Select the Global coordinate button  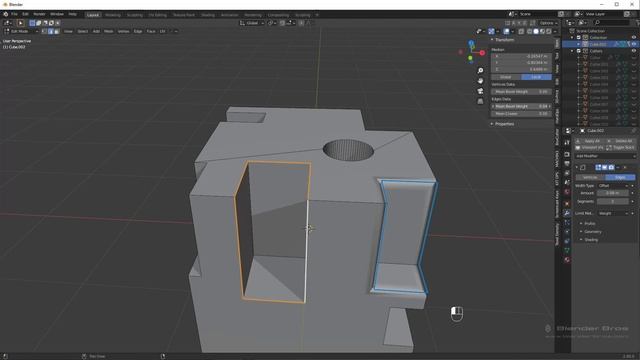pyautogui.click(x=506, y=77)
